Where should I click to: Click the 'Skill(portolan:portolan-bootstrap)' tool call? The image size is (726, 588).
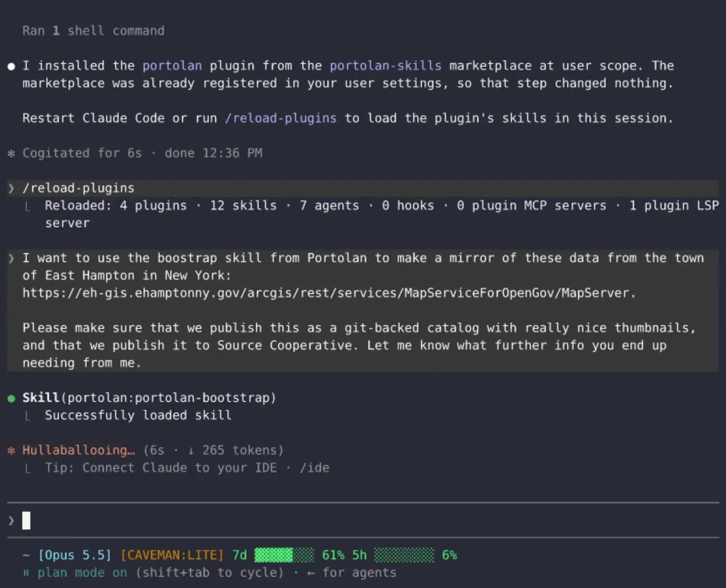[149, 398]
